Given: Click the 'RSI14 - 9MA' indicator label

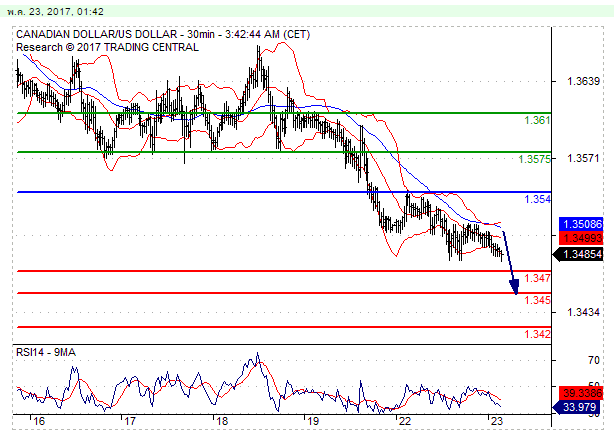Looking at the screenshot, I should [46, 353].
